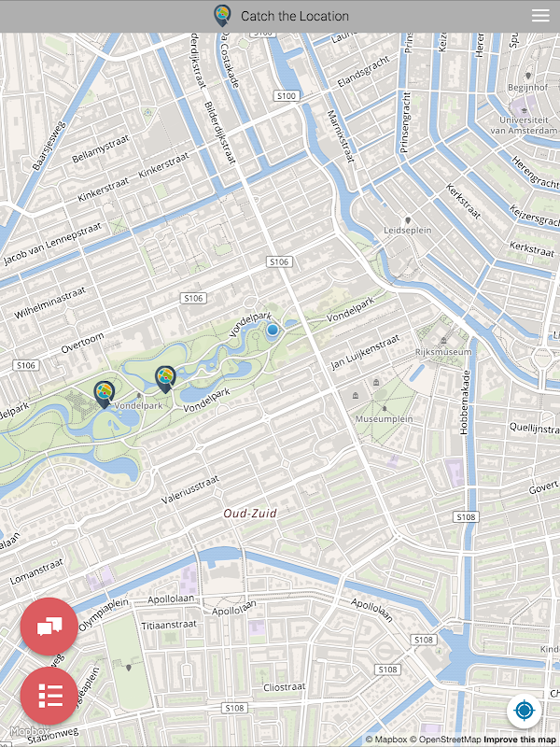Select the left Vondelpark location pin
The width and height of the screenshot is (560, 747).
(105, 394)
